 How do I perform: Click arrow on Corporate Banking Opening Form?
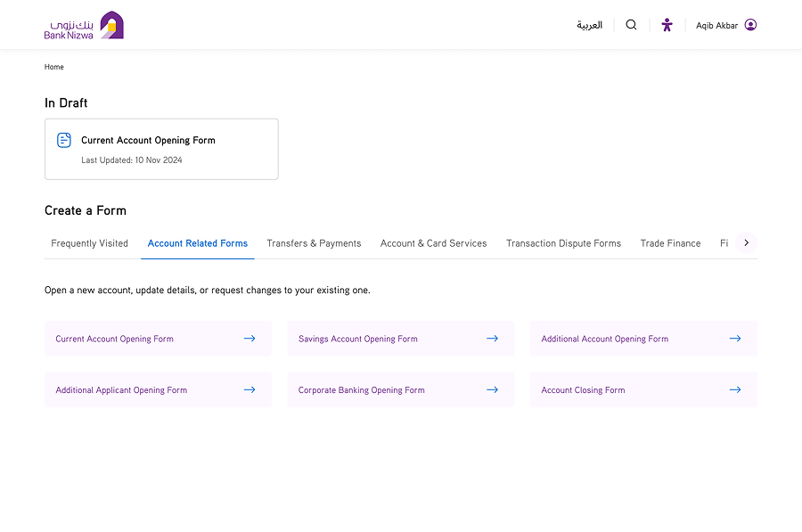(x=492, y=390)
